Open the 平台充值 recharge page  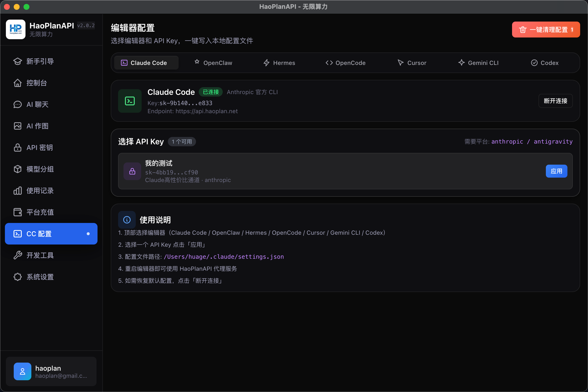click(x=51, y=212)
